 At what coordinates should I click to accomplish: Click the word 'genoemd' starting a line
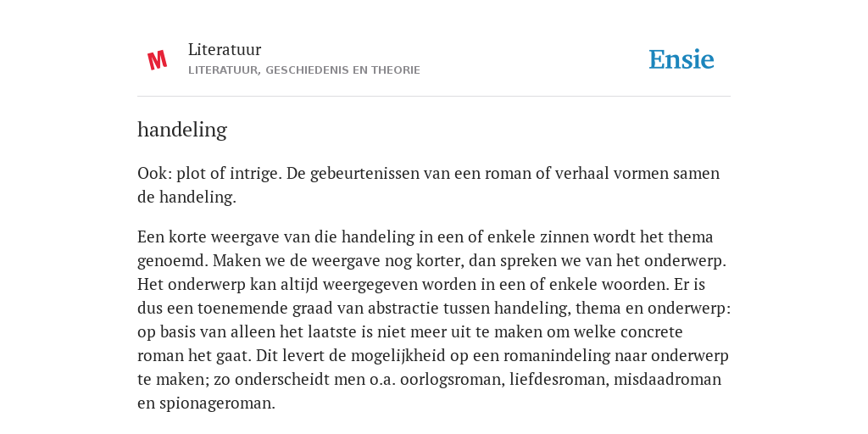point(172,261)
